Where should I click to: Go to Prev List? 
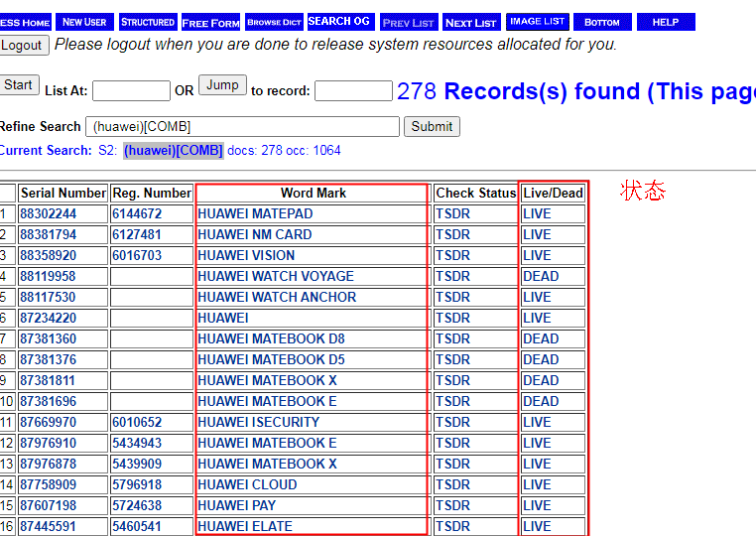click(409, 22)
